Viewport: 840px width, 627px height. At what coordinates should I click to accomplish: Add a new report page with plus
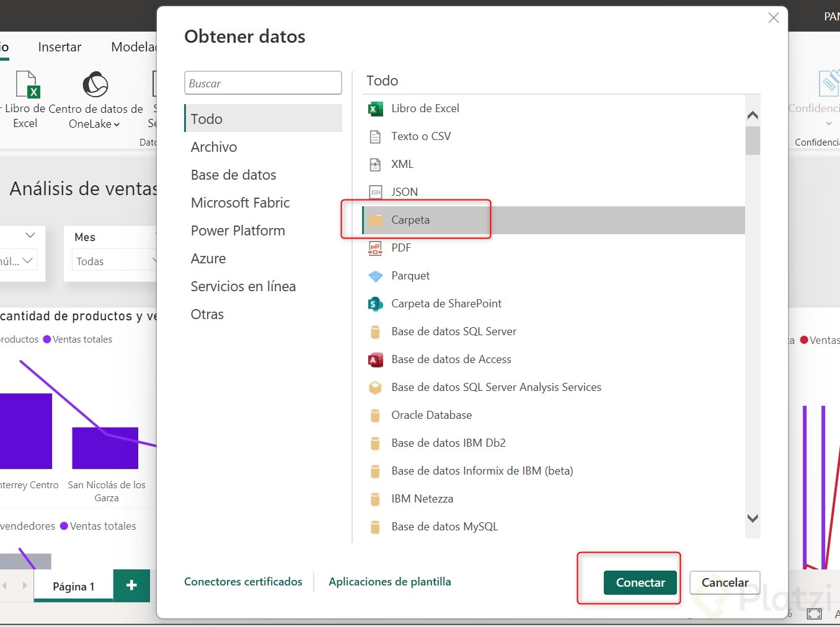131,585
